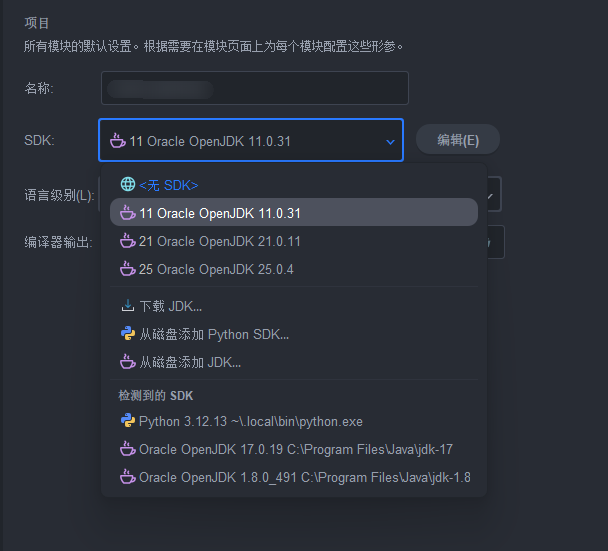Screen dimensions: 608x551
Task: Click the Python icon for detected Python 3.12.13
Action: (128, 421)
